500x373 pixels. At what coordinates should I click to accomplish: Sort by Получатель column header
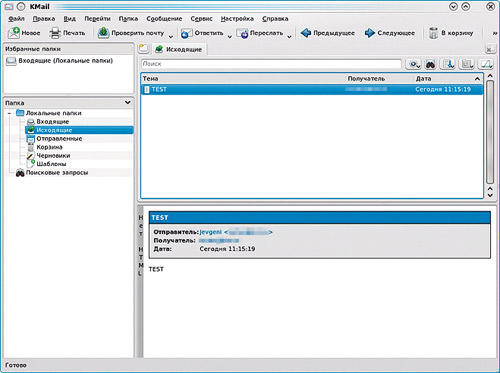point(379,79)
